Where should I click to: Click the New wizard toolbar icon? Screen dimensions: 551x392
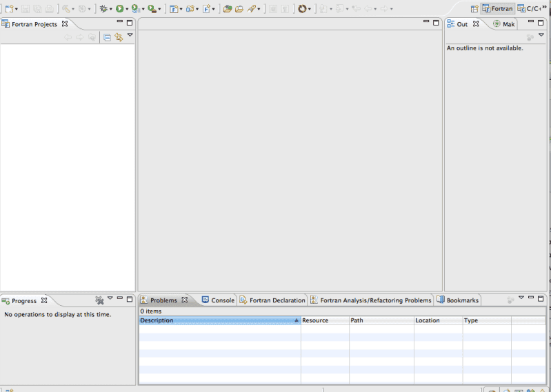tap(10, 8)
